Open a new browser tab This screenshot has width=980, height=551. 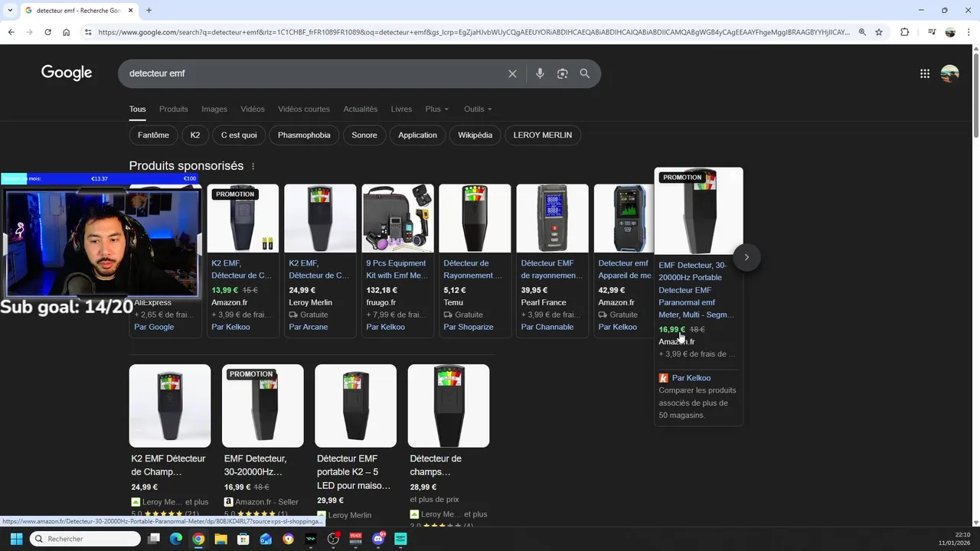pos(149,10)
